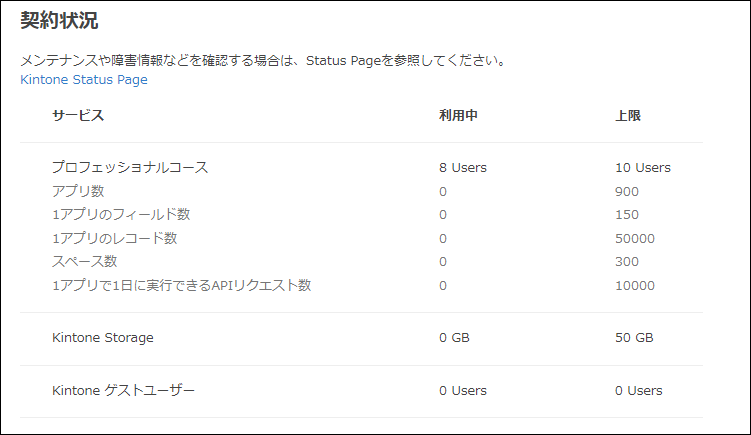The height and width of the screenshot is (435, 751).
Task: Click the 150 fields limit value
Action: (627, 215)
